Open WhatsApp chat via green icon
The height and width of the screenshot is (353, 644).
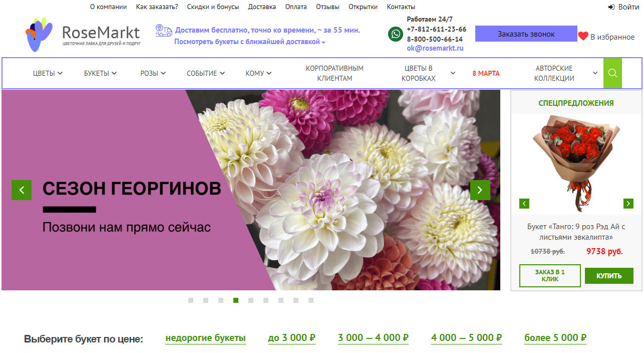(396, 34)
